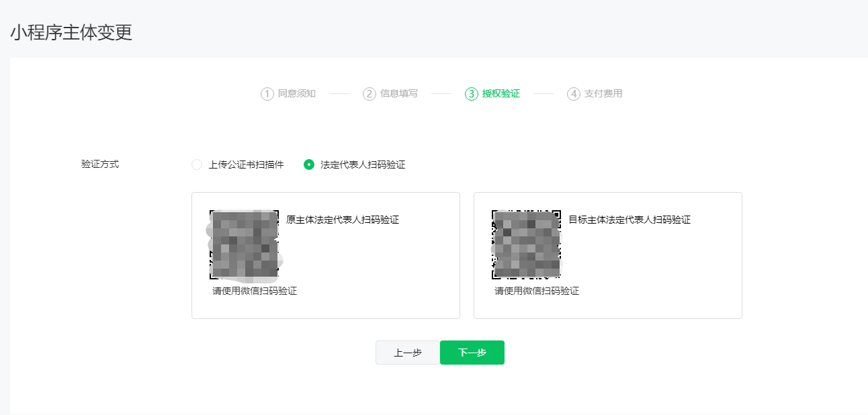The image size is (868, 415).
Task: Click 请使用微信扫码验证 under the 目标主体 QR code
Action: coord(537,291)
